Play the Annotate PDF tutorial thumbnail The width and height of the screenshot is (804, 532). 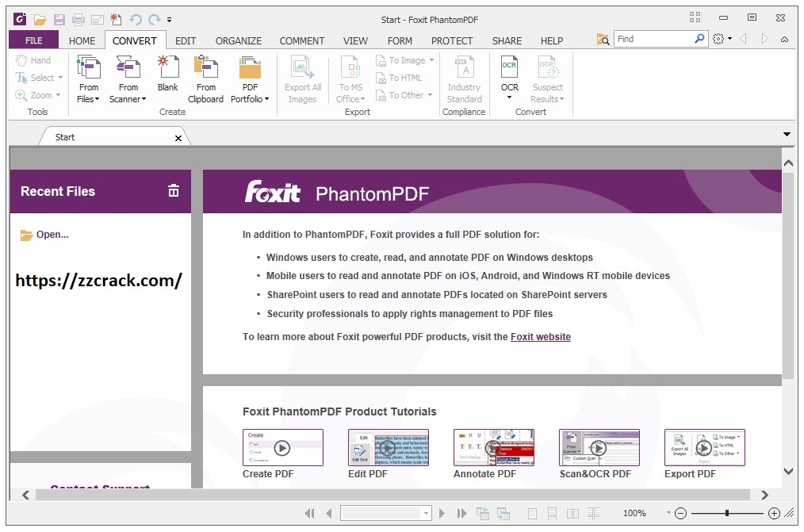(494, 447)
